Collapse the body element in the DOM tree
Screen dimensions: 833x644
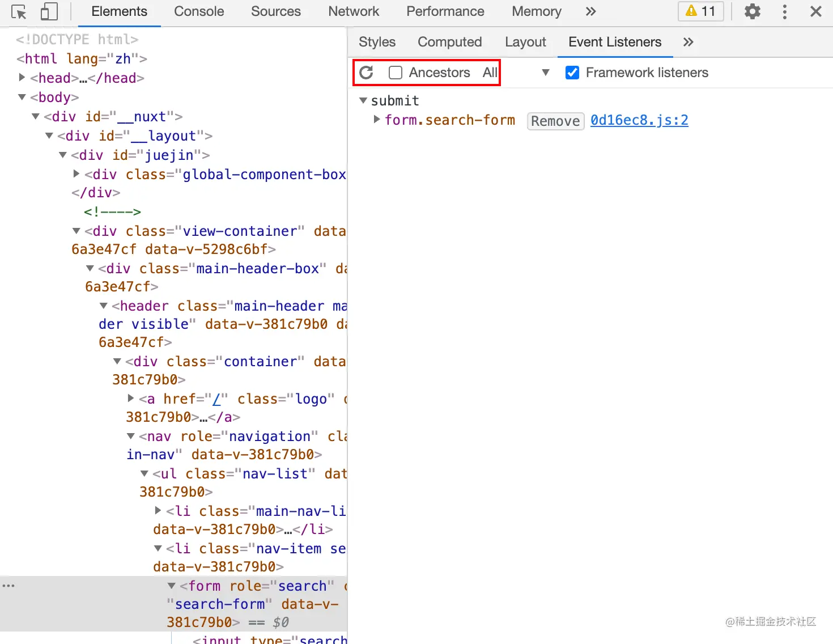coord(22,97)
